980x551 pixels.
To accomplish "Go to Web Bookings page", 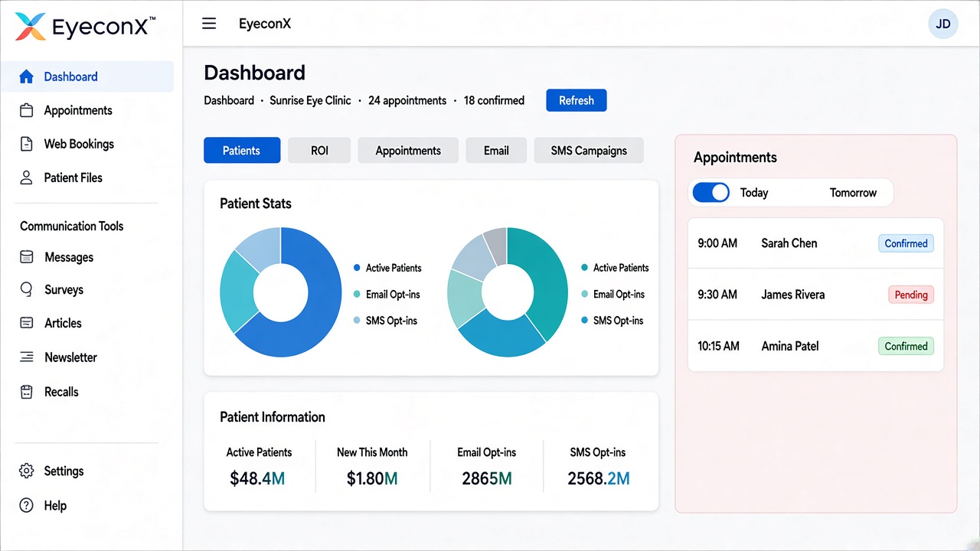I will point(79,144).
